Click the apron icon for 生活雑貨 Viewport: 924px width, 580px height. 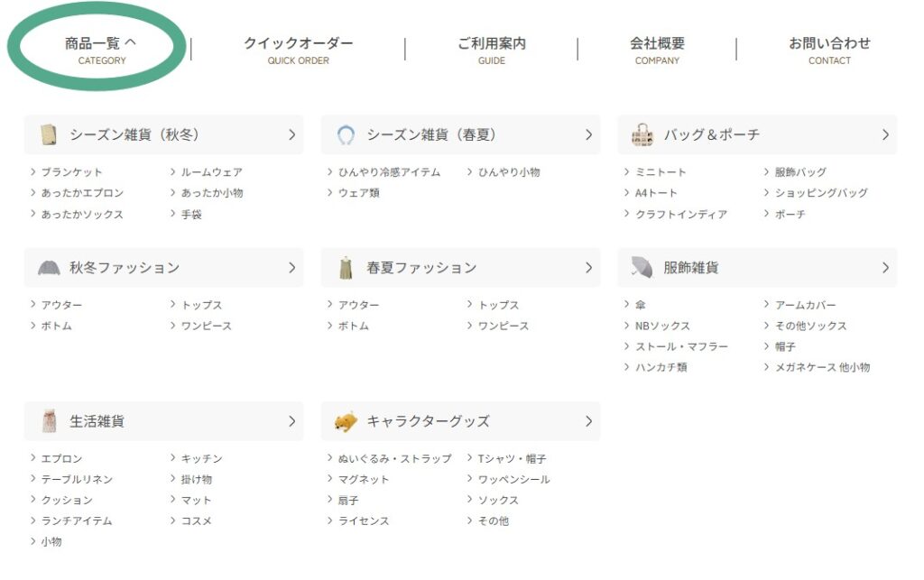tap(49, 421)
